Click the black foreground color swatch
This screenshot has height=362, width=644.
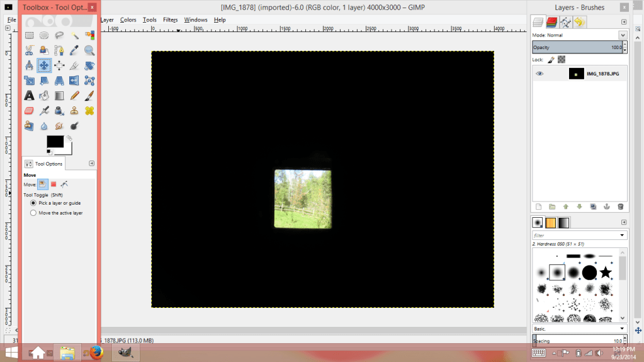click(x=54, y=142)
